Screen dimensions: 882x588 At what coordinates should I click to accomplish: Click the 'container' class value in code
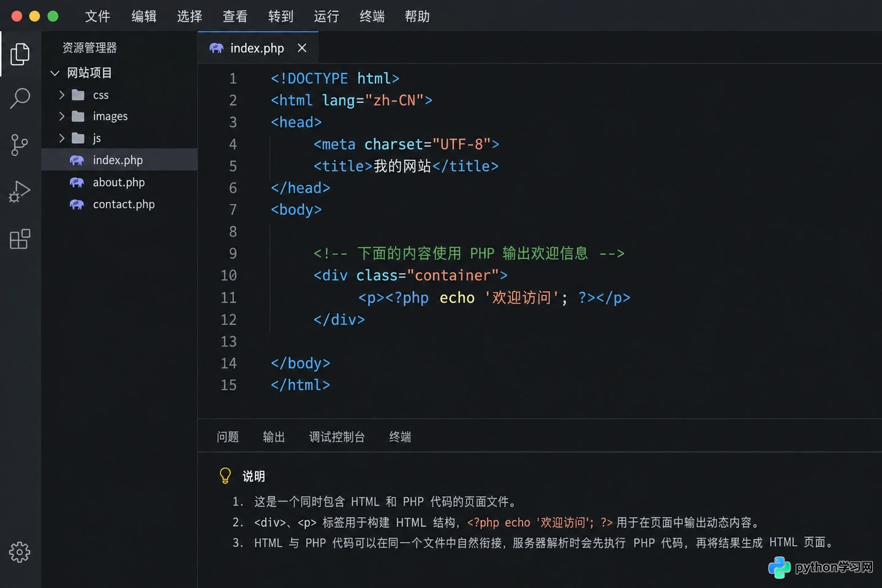(453, 276)
